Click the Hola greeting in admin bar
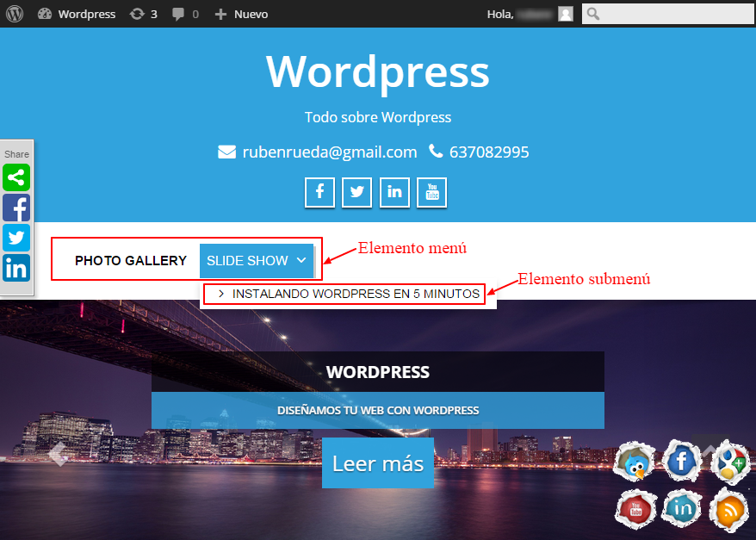Screen dimensions: 756x540 coord(500,15)
